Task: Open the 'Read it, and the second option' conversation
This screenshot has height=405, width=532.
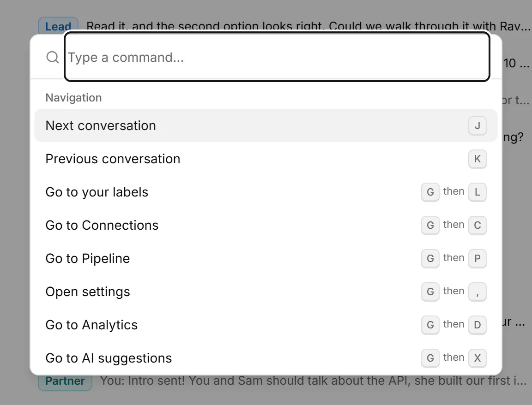Action: [x=308, y=26]
